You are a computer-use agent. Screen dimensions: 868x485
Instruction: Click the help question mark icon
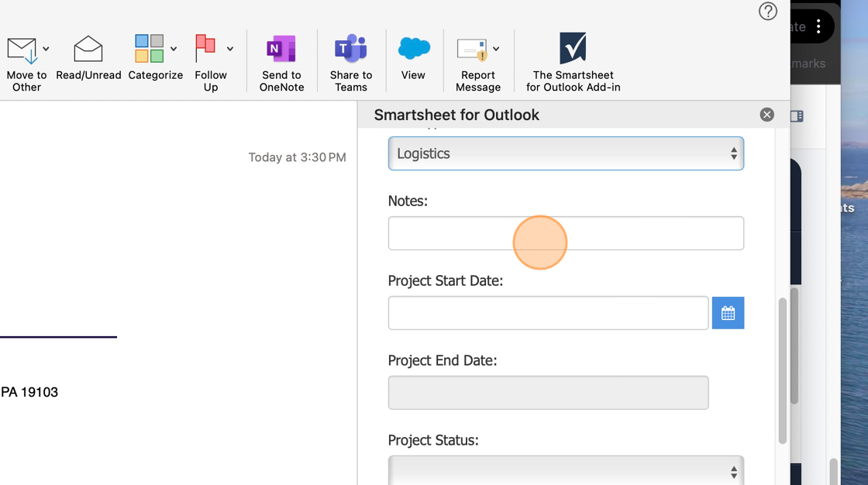(x=768, y=11)
